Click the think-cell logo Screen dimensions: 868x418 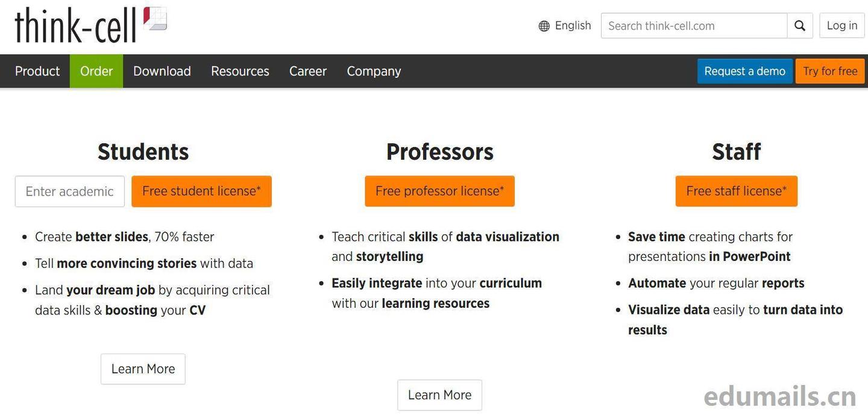90,25
